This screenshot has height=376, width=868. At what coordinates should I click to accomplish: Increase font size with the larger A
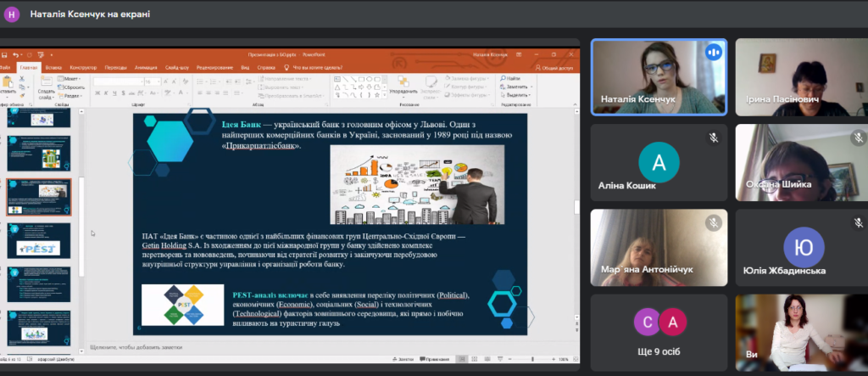pos(164,81)
